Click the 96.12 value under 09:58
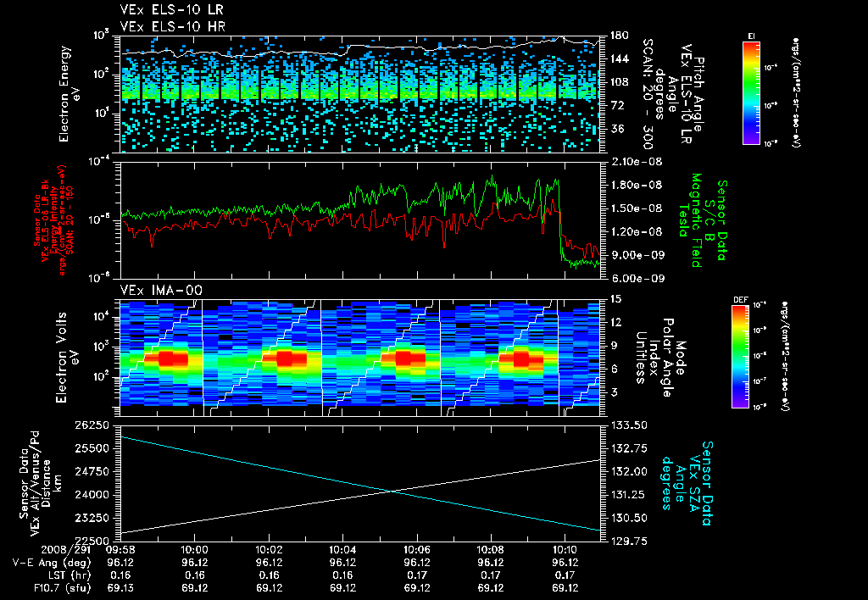 (120, 563)
